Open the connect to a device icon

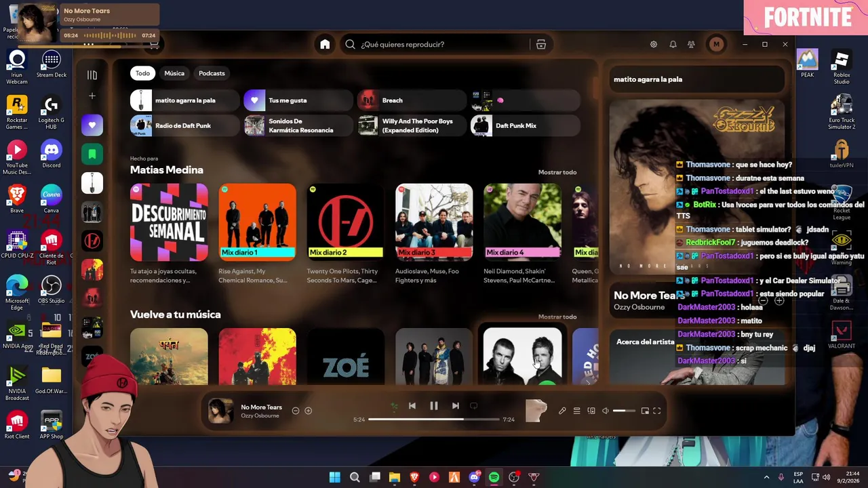pyautogui.click(x=591, y=411)
